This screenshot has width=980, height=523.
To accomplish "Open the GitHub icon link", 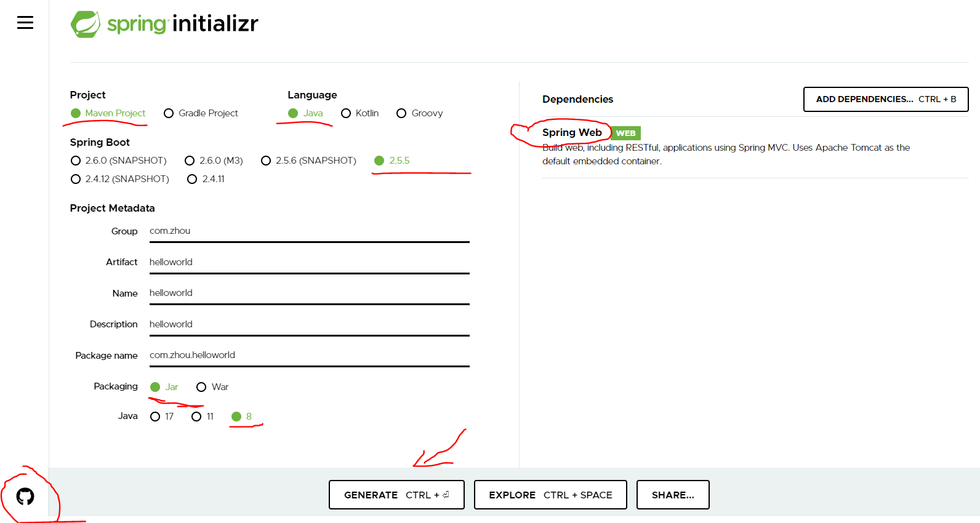I will pos(25,497).
